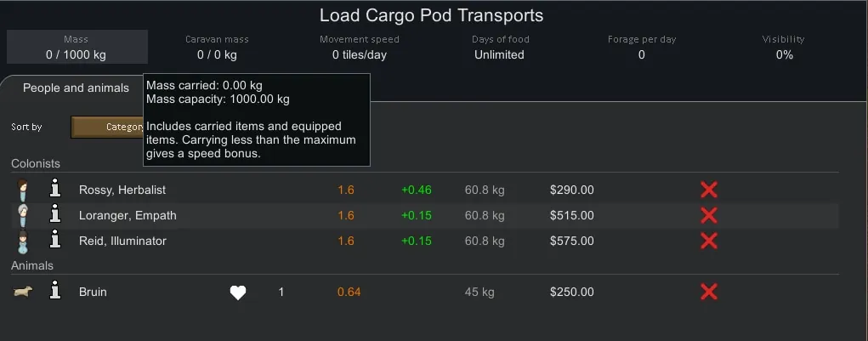Click Reid's info icon
The height and width of the screenshot is (341, 868).
(x=56, y=241)
